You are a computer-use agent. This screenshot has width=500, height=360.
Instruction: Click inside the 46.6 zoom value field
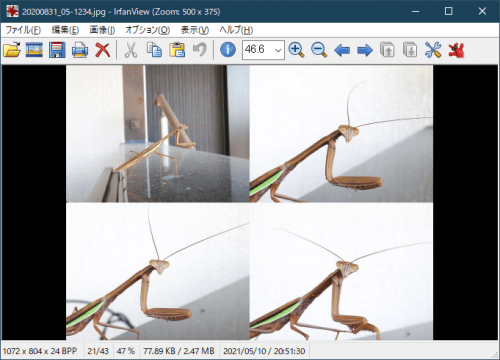point(258,50)
